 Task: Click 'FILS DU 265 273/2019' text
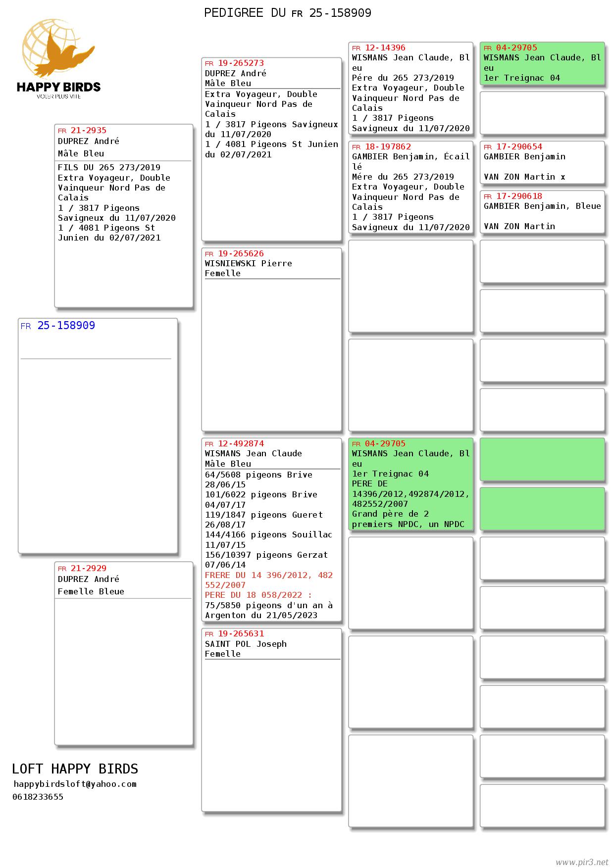[x=109, y=167]
